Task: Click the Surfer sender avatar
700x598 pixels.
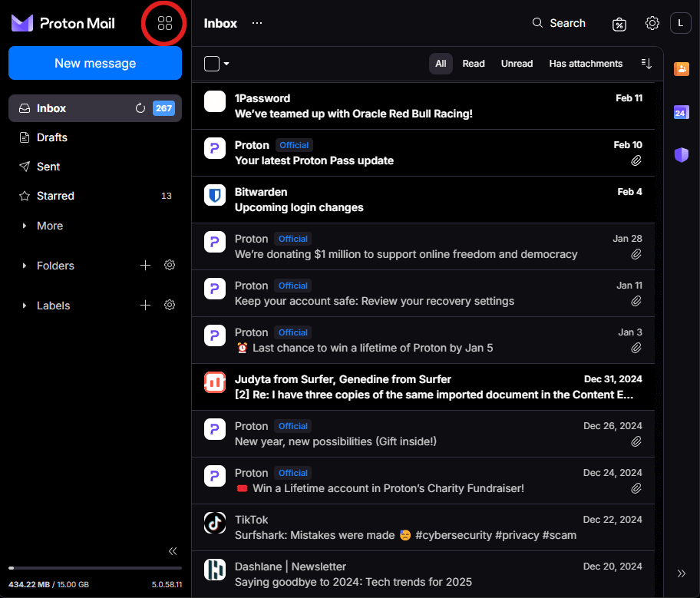Action: pos(215,382)
